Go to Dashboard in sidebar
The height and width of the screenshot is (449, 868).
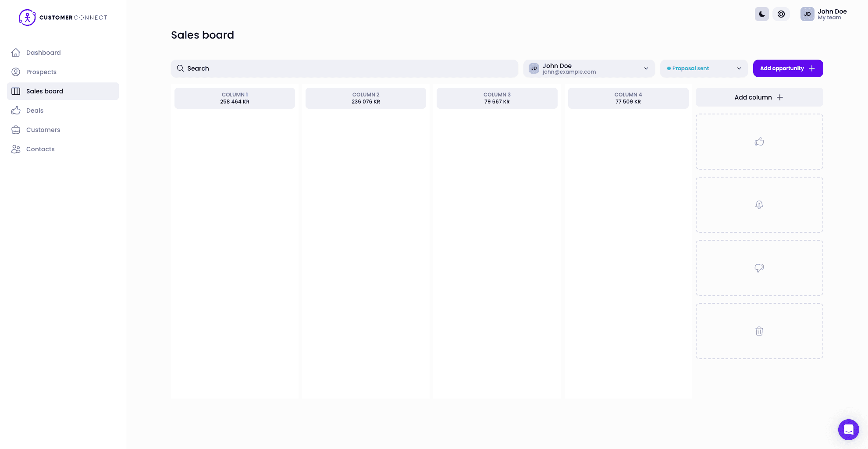(x=43, y=53)
